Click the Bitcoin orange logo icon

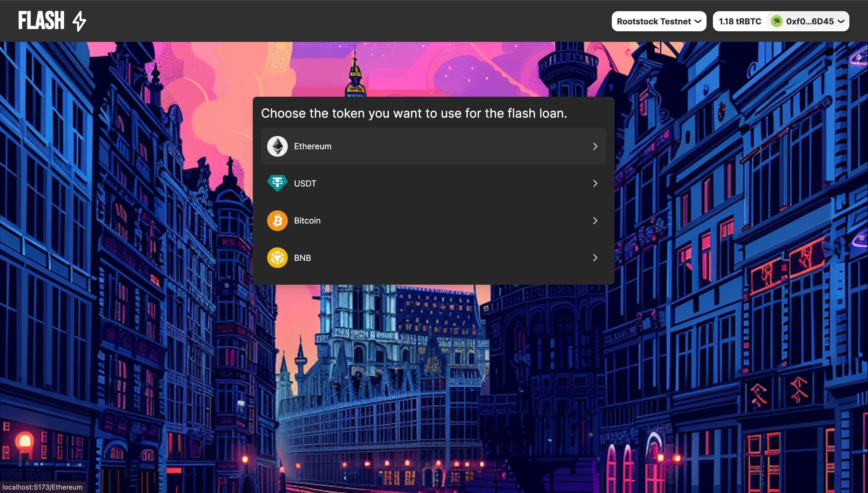[278, 220]
